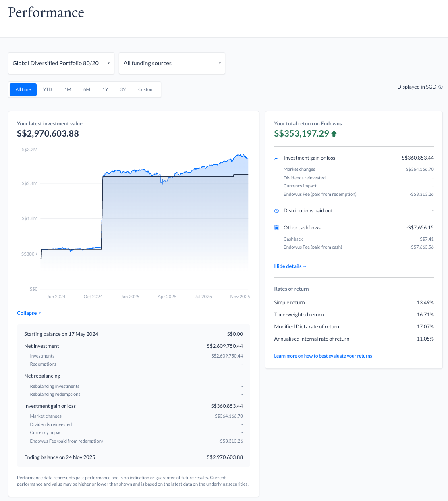This screenshot has width=448, height=501.
Task: Choose the Custom date range option
Action: [146, 89]
